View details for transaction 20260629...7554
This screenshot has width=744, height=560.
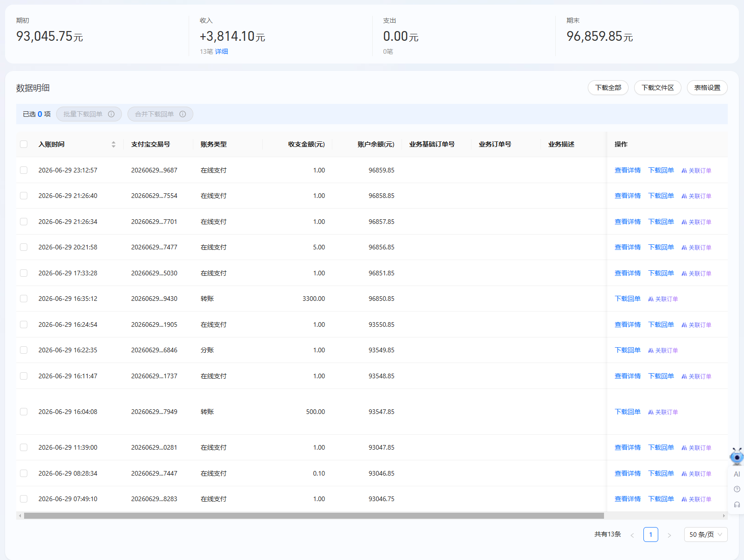tap(628, 196)
